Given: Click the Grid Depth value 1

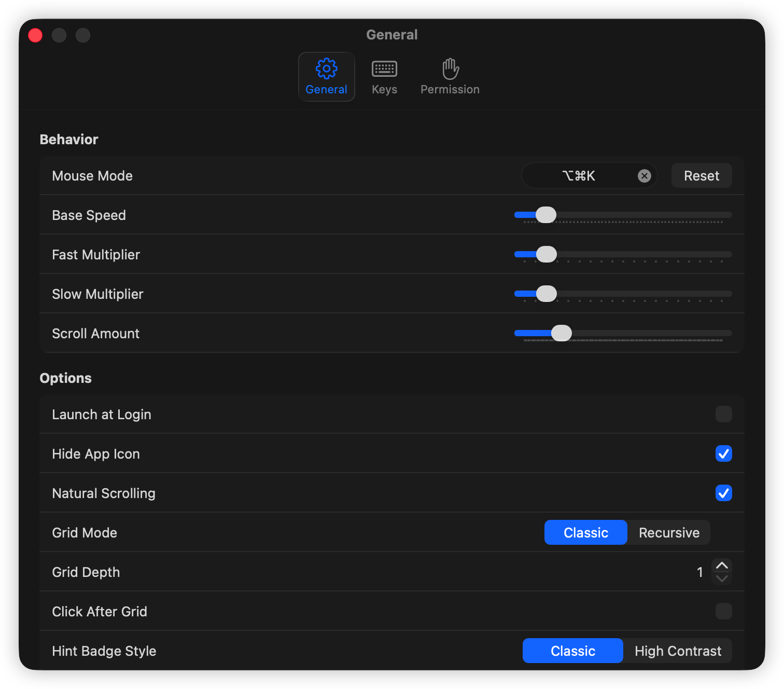Looking at the screenshot, I should point(700,572).
